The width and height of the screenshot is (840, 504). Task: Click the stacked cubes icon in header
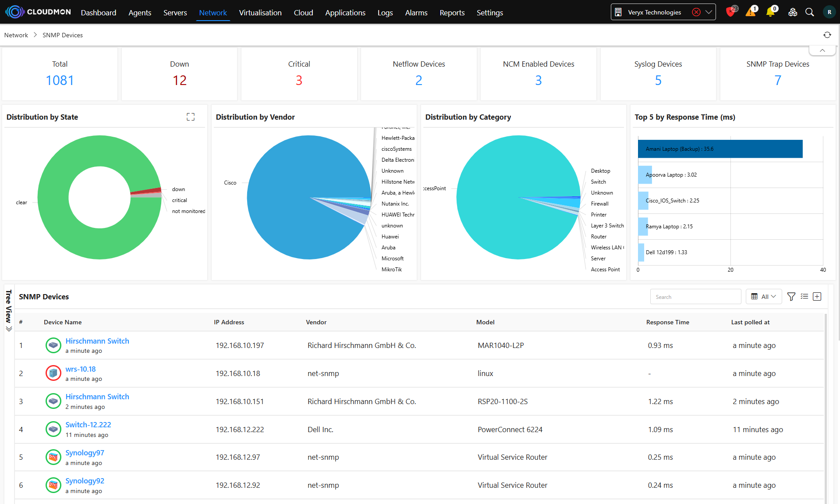(792, 12)
